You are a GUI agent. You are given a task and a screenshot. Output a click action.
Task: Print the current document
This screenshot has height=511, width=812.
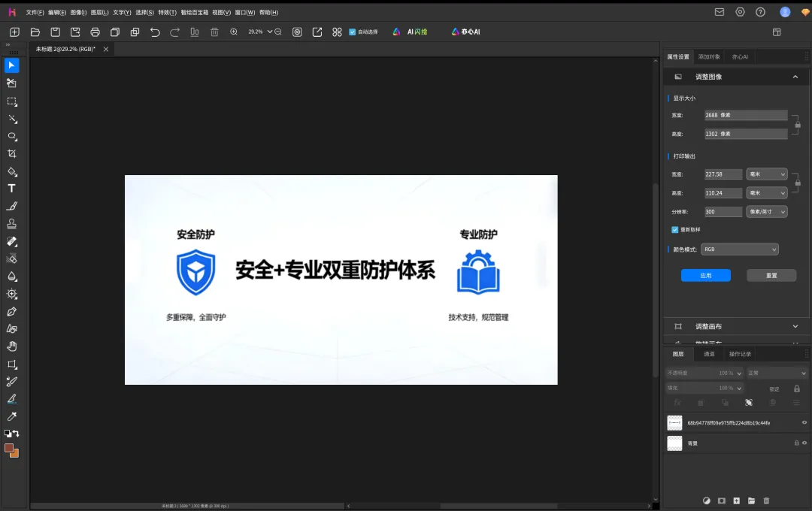pyautogui.click(x=95, y=32)
